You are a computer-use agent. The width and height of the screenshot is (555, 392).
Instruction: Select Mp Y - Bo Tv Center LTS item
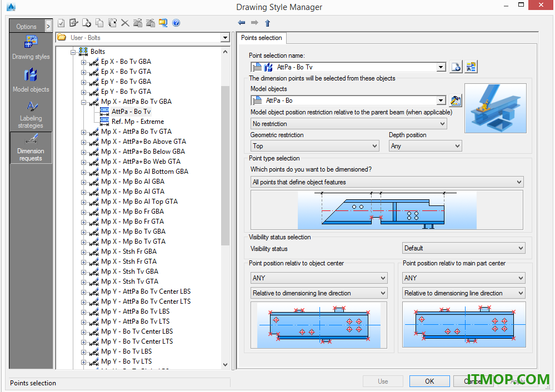coord(137,341)
